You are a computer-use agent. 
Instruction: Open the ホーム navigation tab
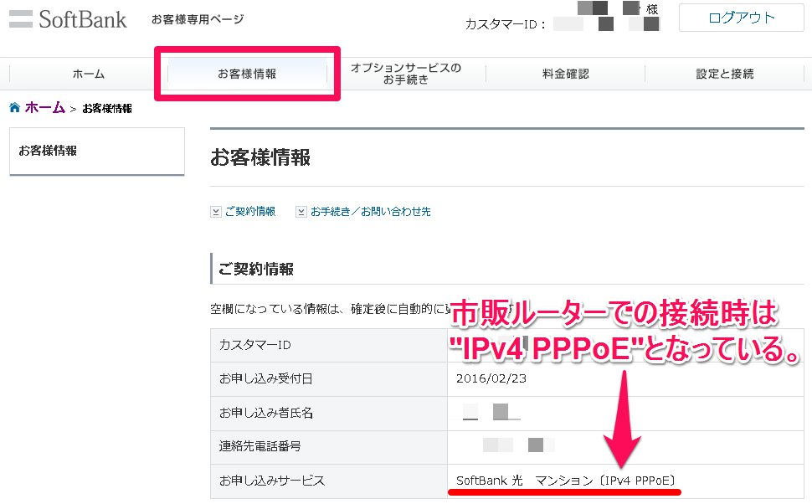(x=89, y=74)
